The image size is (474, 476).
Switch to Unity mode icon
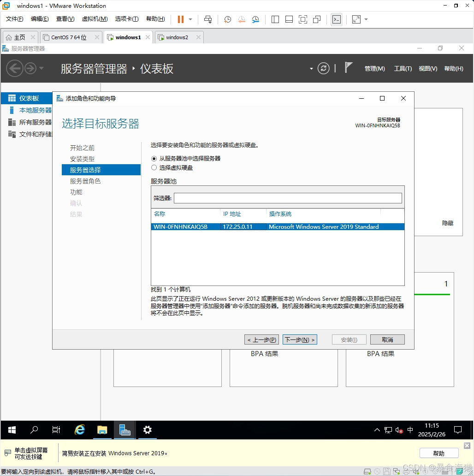click(317, 19)
